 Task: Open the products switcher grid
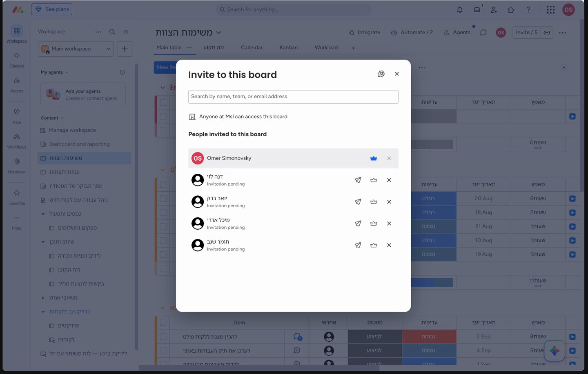point(550,10)
